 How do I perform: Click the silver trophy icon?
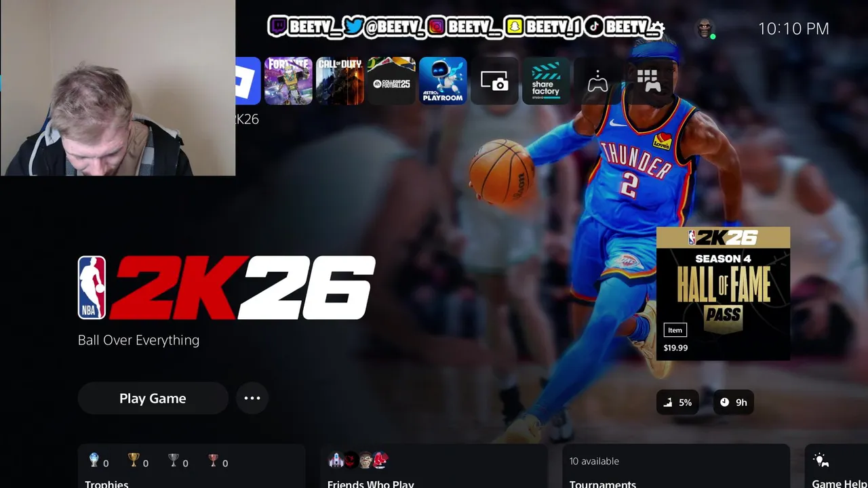(x=174, y=461)
